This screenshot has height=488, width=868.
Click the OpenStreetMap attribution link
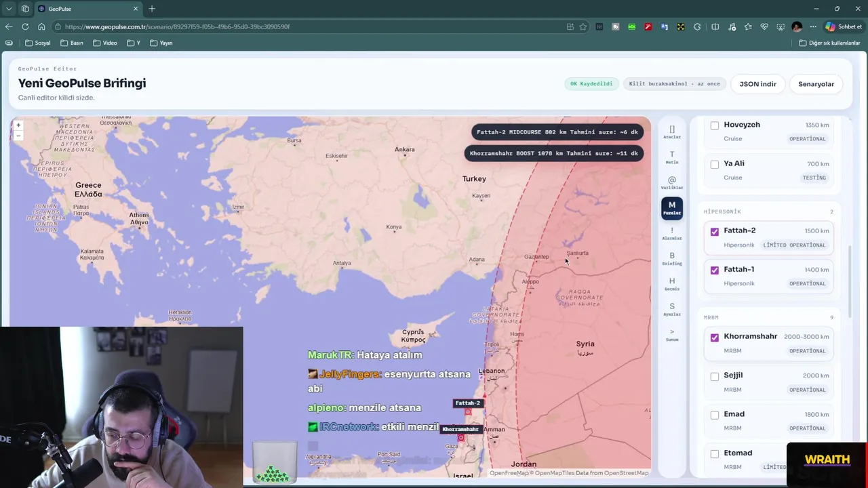coord(626,473)
